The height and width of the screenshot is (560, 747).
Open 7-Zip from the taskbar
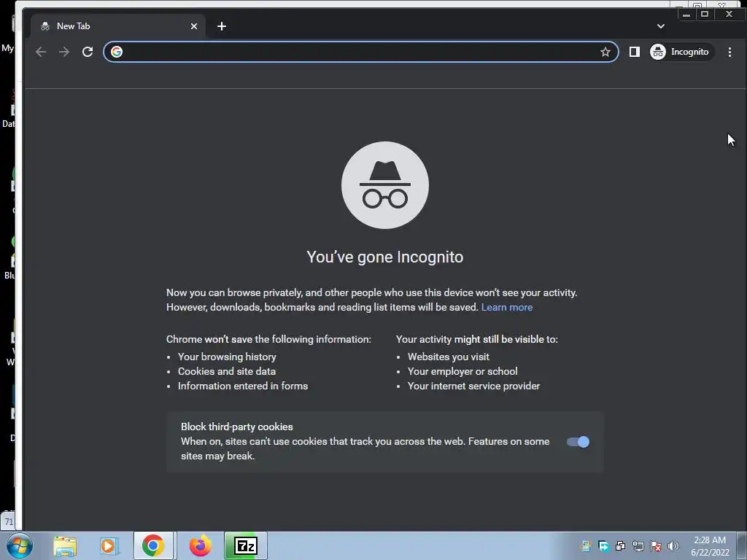point(246,545)
